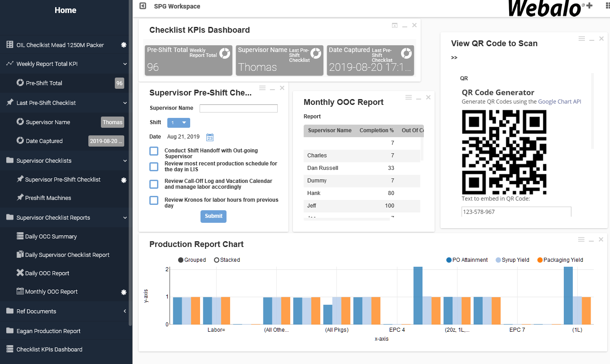Open the apps grid icon at top right

[607, 5]
